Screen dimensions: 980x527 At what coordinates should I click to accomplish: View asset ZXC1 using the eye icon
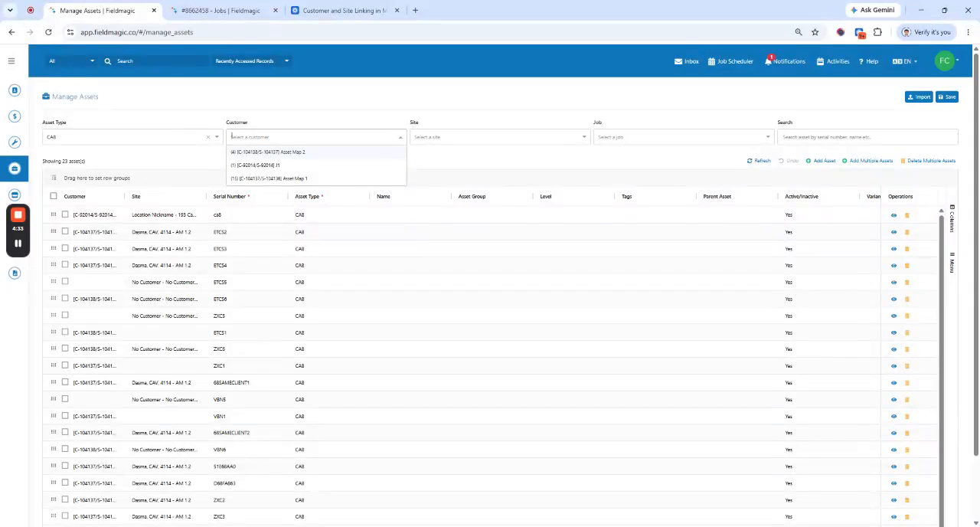pos(893,366)
